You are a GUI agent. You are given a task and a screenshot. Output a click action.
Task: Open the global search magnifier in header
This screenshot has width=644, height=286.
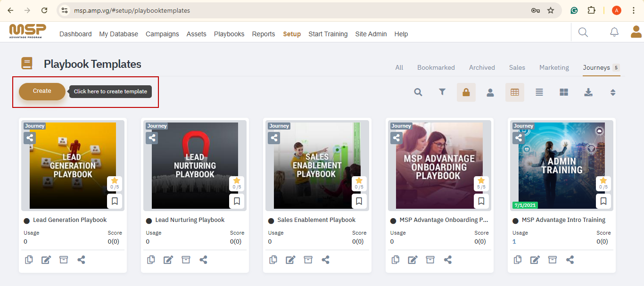coord(583,32)
